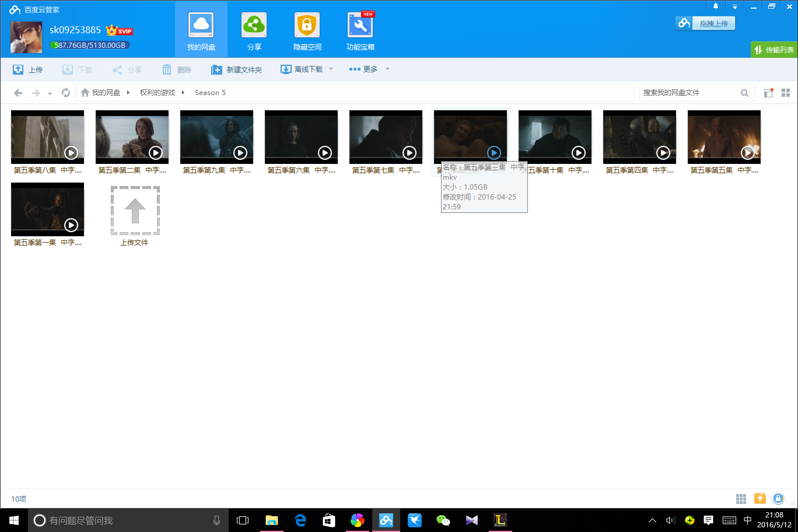Open League of Legends taskbar icon
Viewport: 798px width, 532px height.
(x=500, y=520)
